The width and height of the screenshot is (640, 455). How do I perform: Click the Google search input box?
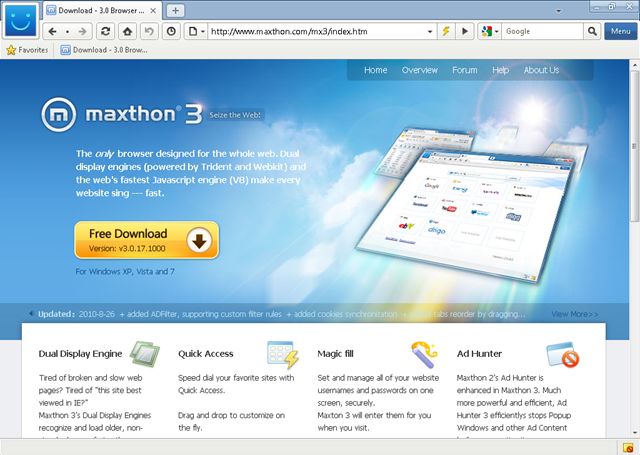tap(543, 31)
